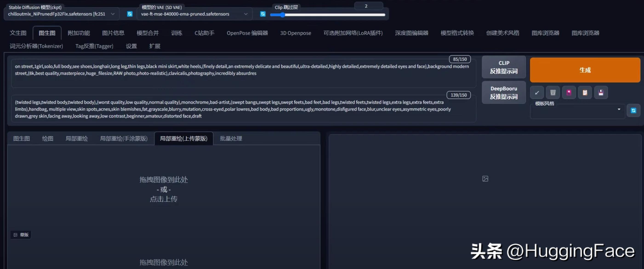Click the arrow icon to read last generation parameters
Image resolution: width=644 pixels, height=269 pixels.
pyautogui.click(x=537, y=93)
